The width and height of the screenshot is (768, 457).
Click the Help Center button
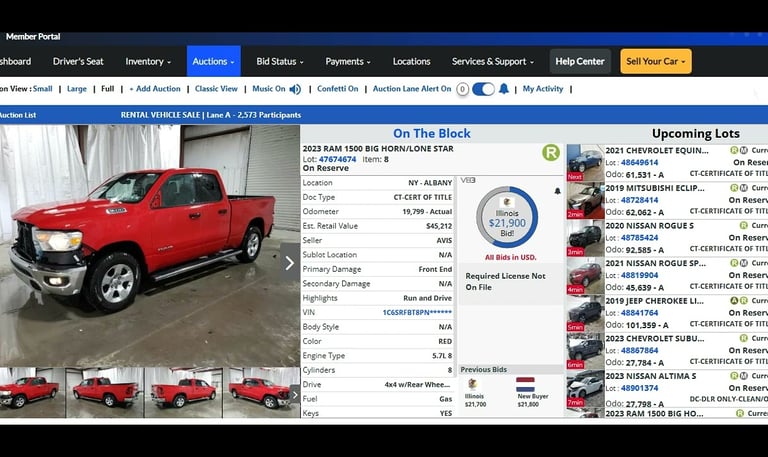580,61
